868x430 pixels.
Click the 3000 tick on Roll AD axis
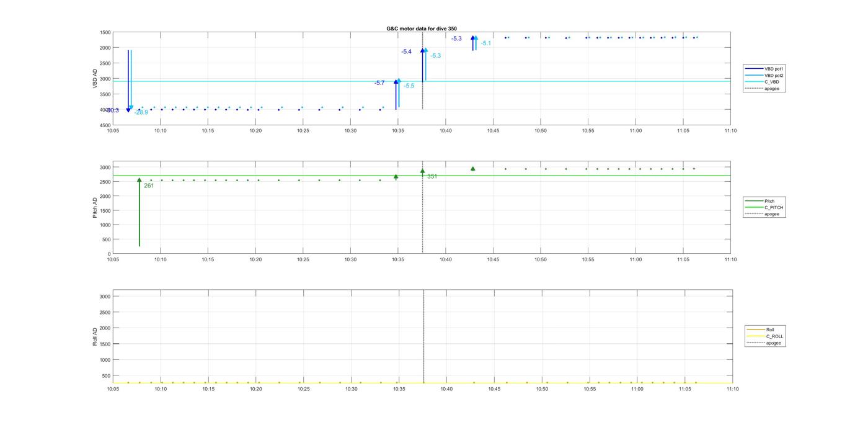tap(105, 297)
